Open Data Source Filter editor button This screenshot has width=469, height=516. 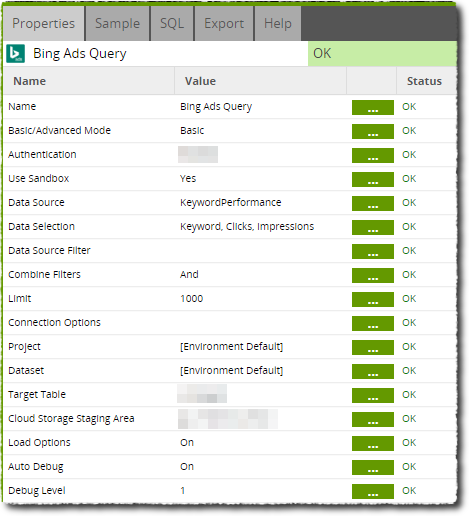click(373, 251)
